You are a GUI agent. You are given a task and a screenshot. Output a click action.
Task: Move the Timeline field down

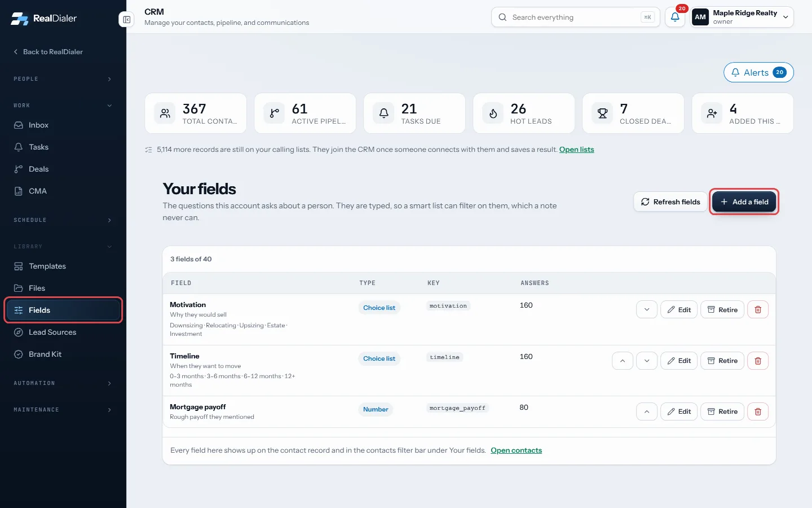click(647, 361)
